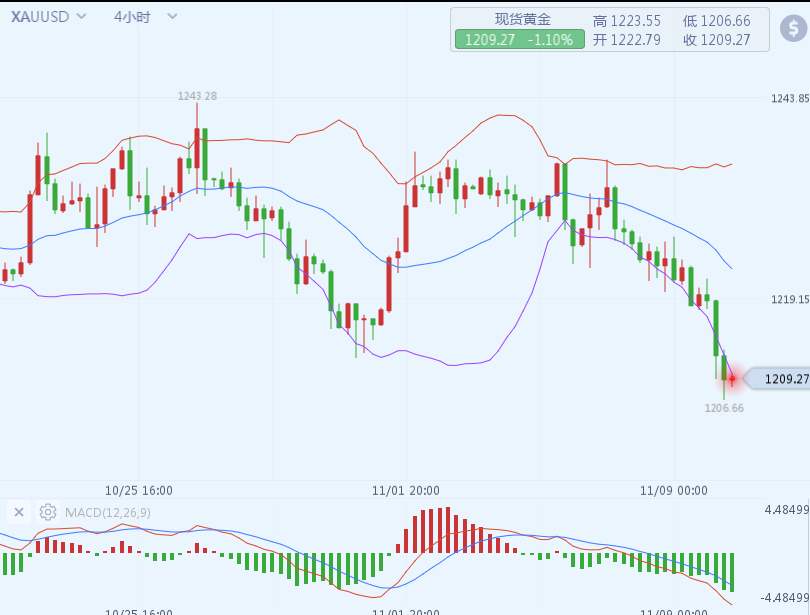Image resolution: width=810 pixels, height=615 pixels.
Task: Open MACD settings gear icon
Action: coord(48,512)
